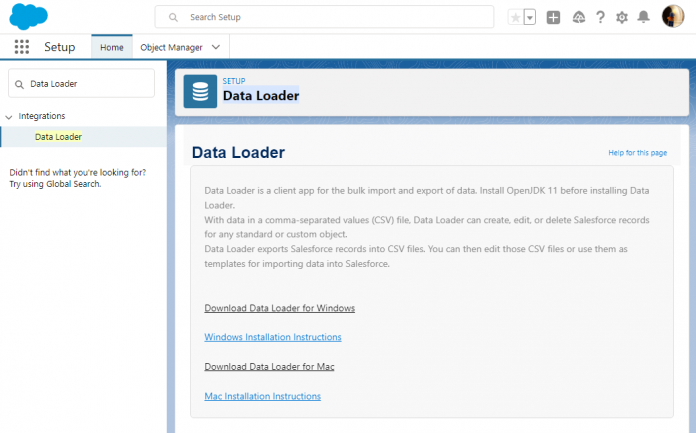696x433 pixels.
Task: Switch to the Home tab
Action: 112,47
